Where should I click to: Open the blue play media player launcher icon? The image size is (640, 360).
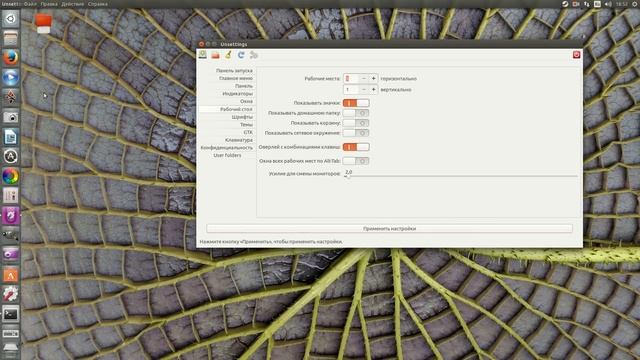click(x=11, y=77)
